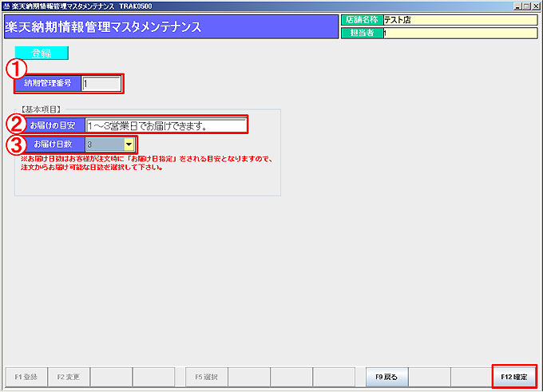Close the TRAK0500 window
Viewport: 543px width, 392px height.
535,6
